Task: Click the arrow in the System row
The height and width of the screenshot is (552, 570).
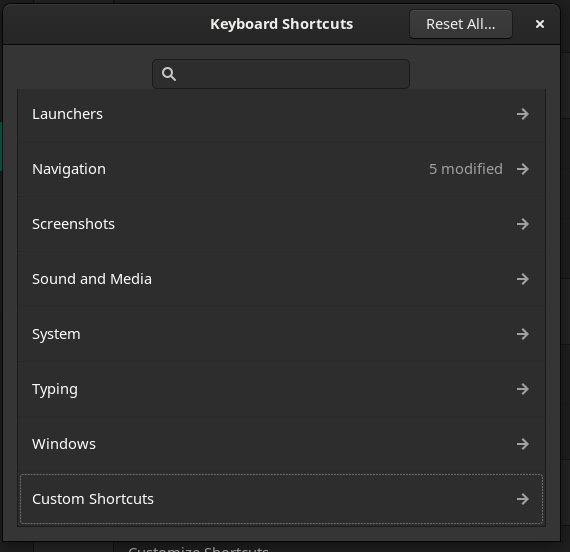Action: [523, 334]
